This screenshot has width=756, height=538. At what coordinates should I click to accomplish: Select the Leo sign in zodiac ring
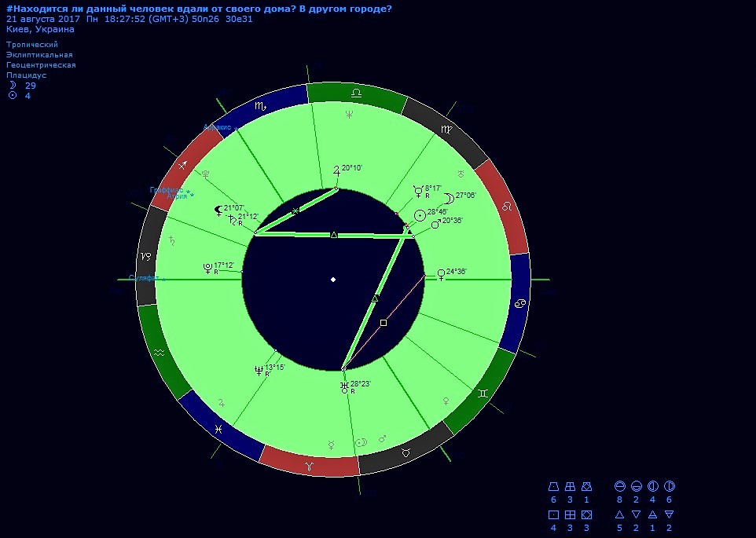pyautogui.click(x=507, y=206)
